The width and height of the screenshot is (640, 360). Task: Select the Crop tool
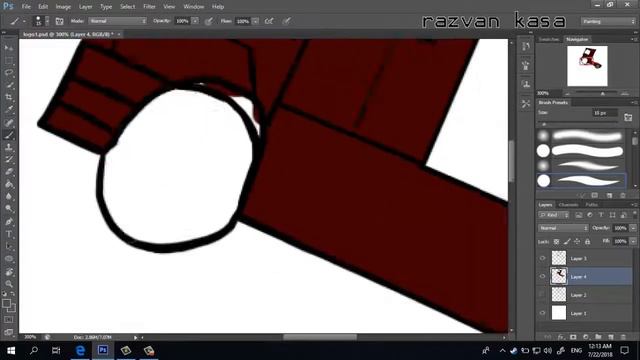[9, 97]
